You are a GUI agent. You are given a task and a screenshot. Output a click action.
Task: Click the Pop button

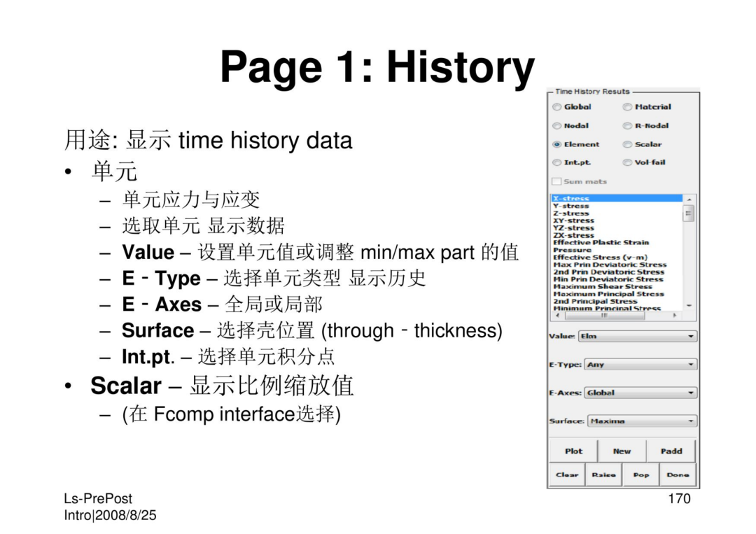(640, 475)
